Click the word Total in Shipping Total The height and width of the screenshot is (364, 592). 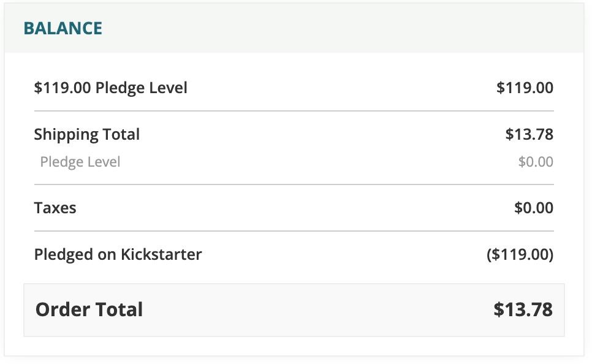tap(121, 134)
